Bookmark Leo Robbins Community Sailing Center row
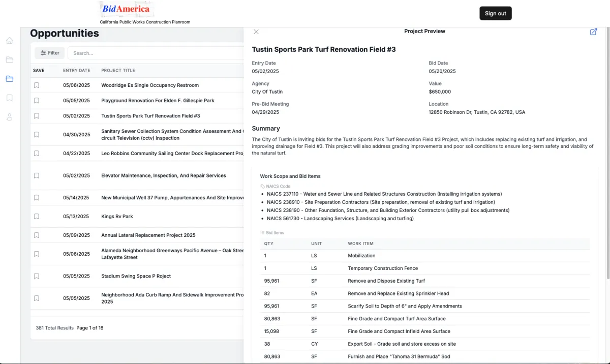The image size is (610, 364). (37, 154)
